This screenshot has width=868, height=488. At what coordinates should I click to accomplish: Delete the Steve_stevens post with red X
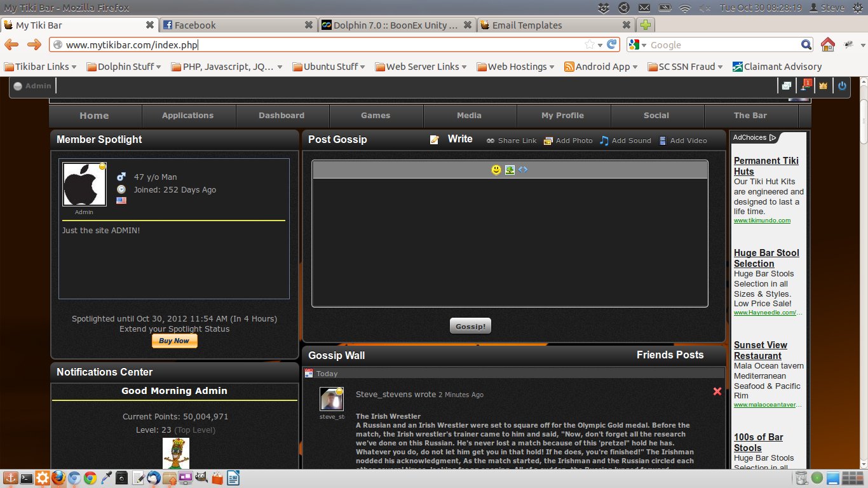(x=717, y=391)
